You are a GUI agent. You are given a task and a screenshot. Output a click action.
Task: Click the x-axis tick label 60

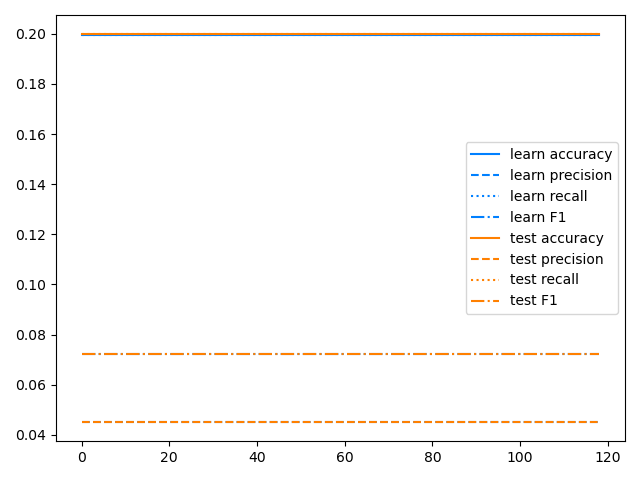point(345,457)
